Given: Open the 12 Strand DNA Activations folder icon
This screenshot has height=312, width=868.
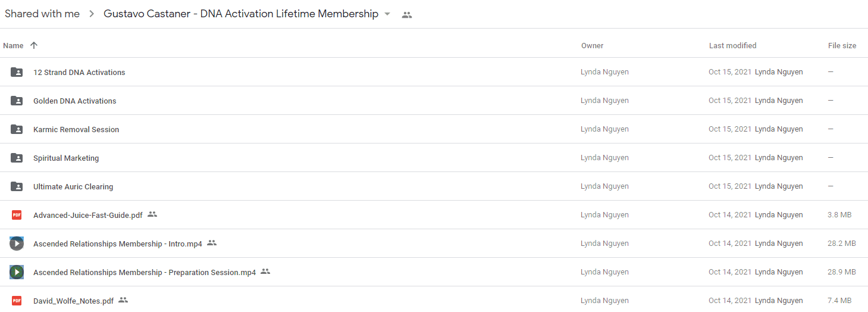Looking at the screenshot, I should point(17,72).
